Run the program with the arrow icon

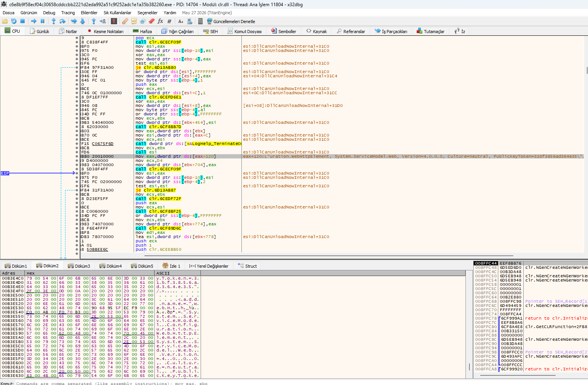point(34,21)
